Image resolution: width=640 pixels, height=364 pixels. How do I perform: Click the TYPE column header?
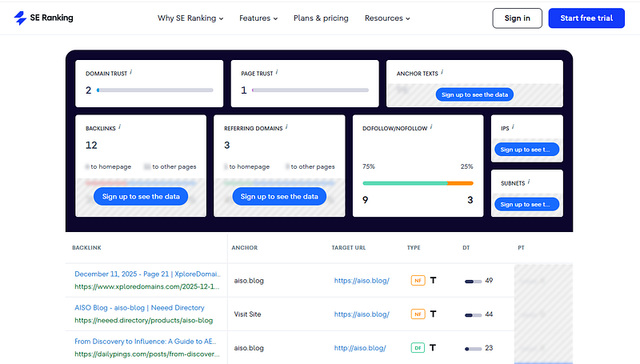[x=414, y=248]
